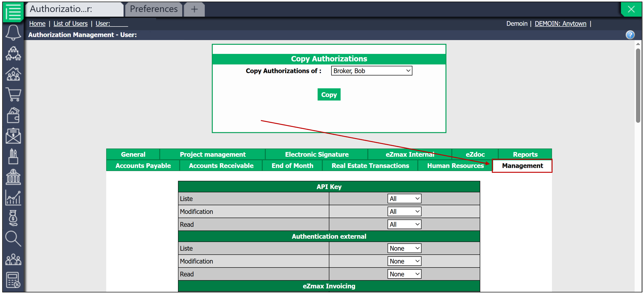
Task: Follow the List of Users link
Action: [x=70, y=23]
